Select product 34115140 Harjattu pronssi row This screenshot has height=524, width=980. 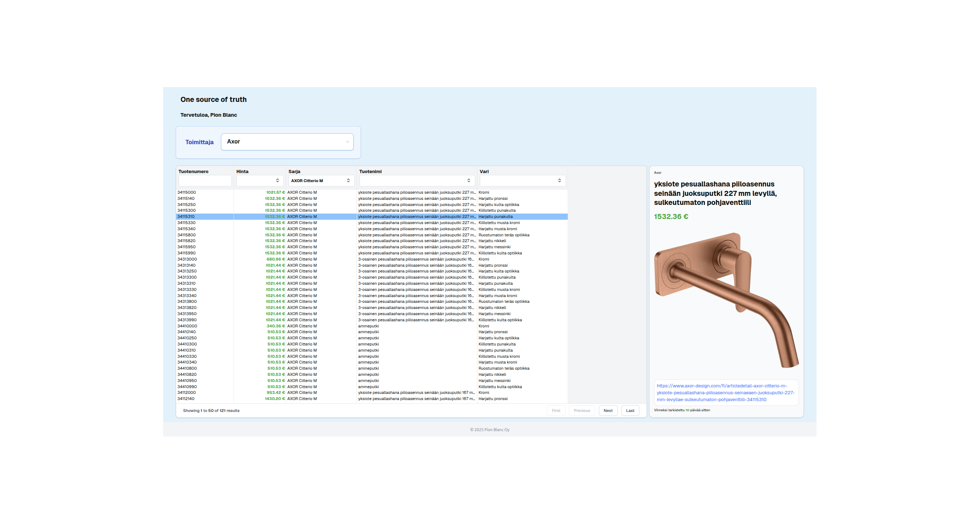(186, 198)
